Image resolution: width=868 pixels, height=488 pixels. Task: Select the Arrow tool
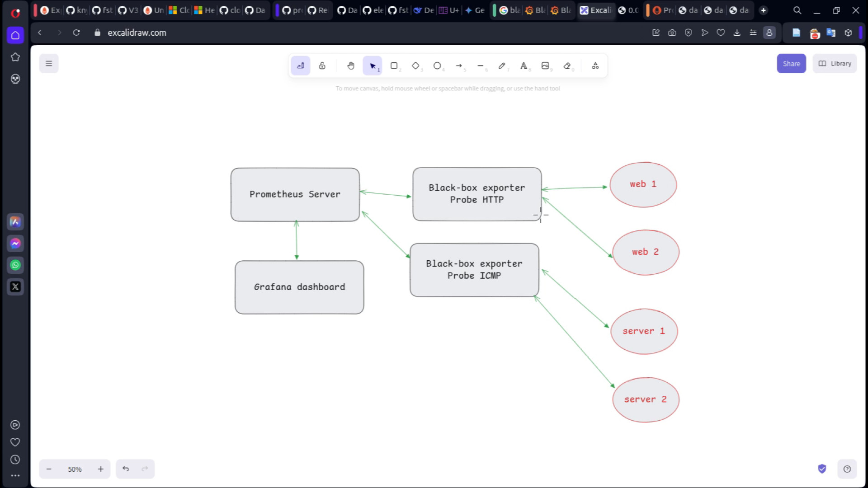[x=459, y=66]
